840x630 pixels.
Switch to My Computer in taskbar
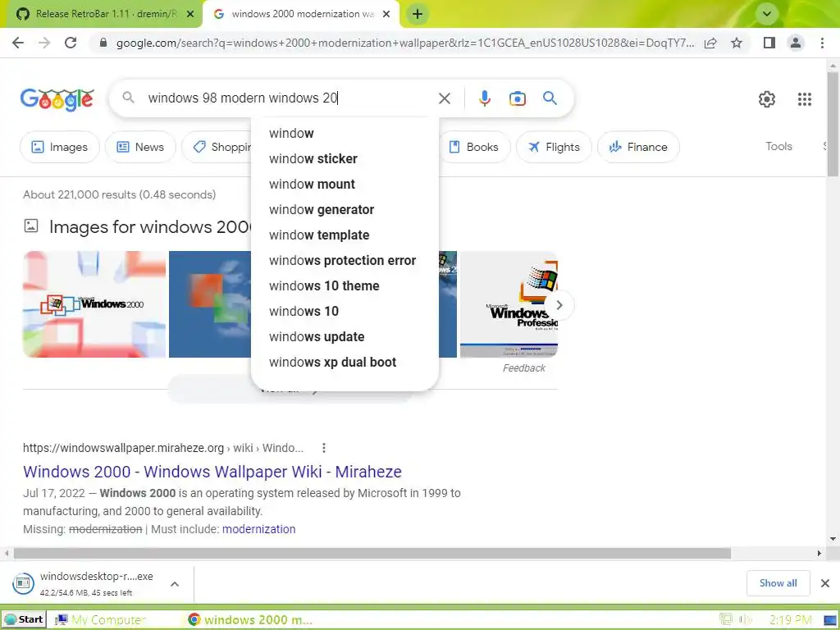tap(102, 620)
